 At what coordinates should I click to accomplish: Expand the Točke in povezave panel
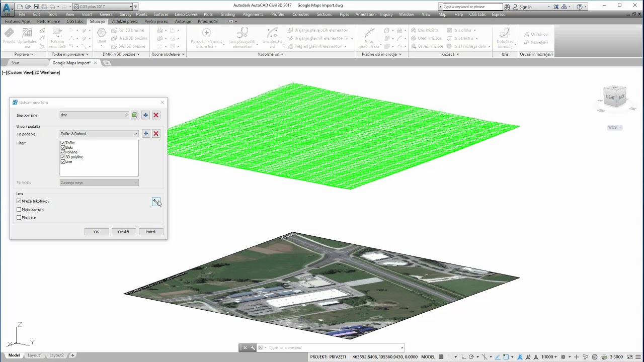point(70,54)
